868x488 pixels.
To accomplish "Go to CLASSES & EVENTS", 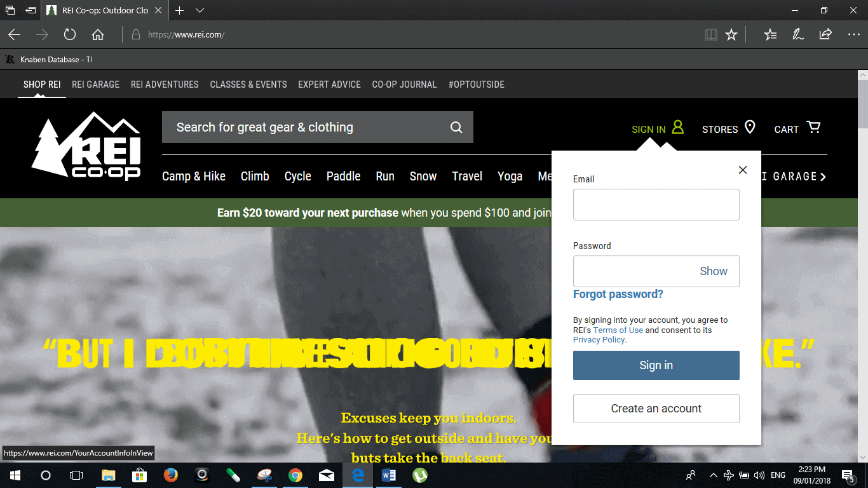I will (x=248, y=84).
